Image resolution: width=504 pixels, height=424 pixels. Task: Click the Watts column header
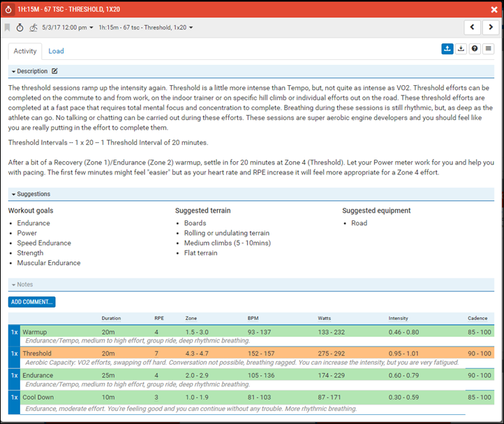325,318
